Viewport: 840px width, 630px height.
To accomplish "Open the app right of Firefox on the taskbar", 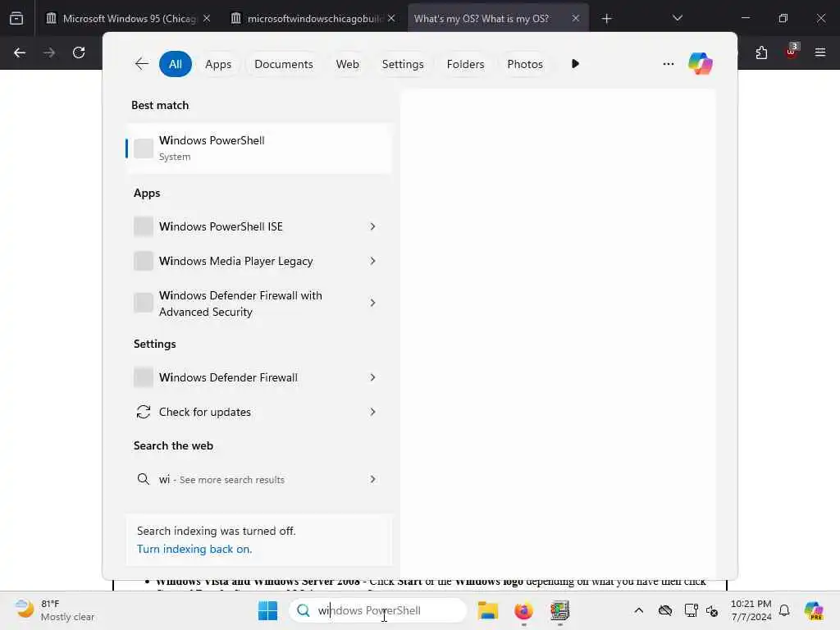I will [559, 610].
